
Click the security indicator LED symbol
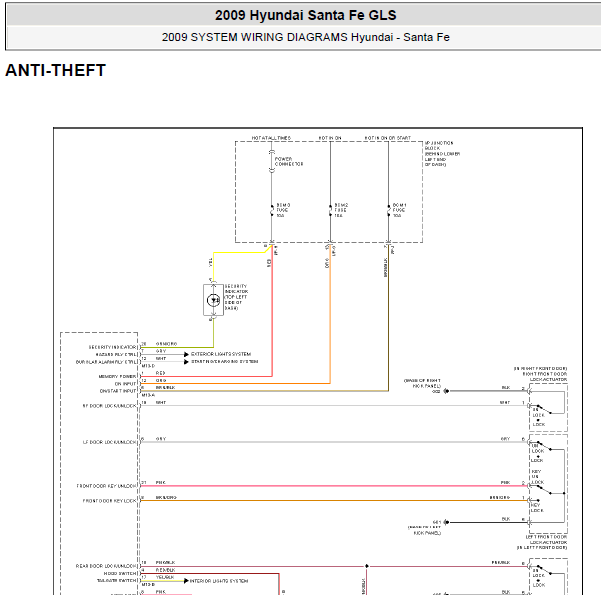pyautogui.click(x=213, y=300)
